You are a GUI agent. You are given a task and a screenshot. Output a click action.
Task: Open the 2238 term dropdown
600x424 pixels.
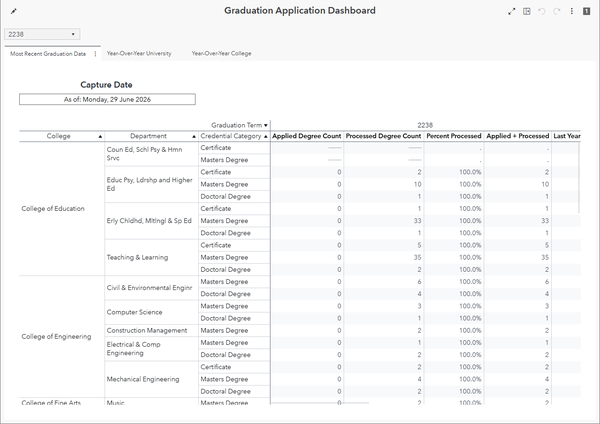coord(42,34)
